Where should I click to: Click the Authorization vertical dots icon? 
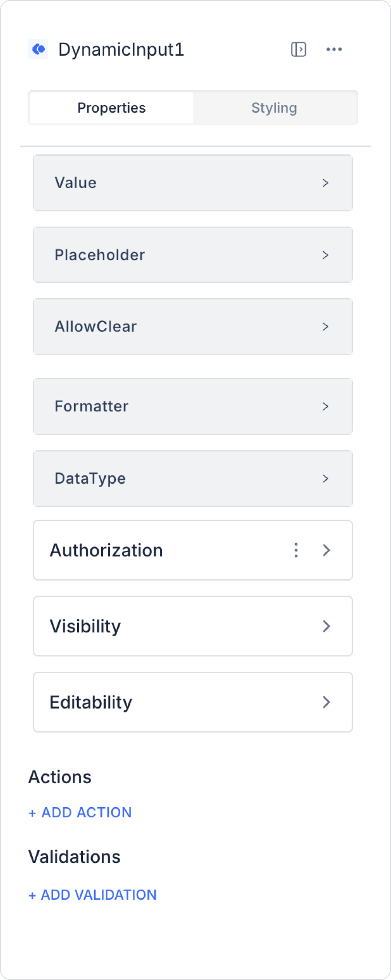click(x=296, y=550)
